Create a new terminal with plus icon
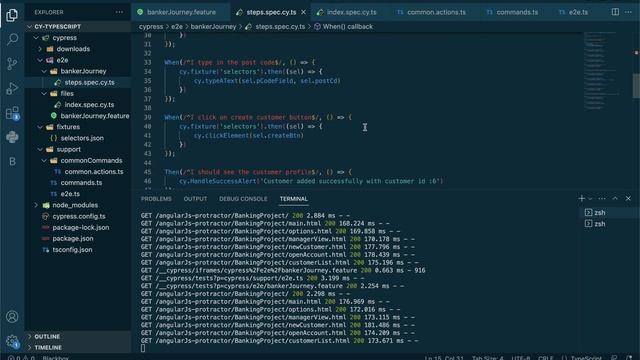 tap(582, 198)
